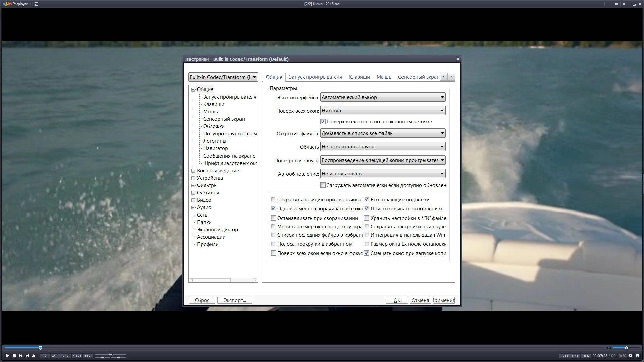Open the profile dropdown Built-in Codec/Transform

(223, 77)
